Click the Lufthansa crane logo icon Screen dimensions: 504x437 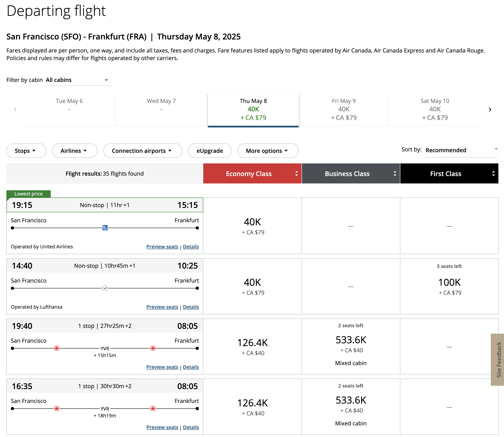tap(105, 288)
